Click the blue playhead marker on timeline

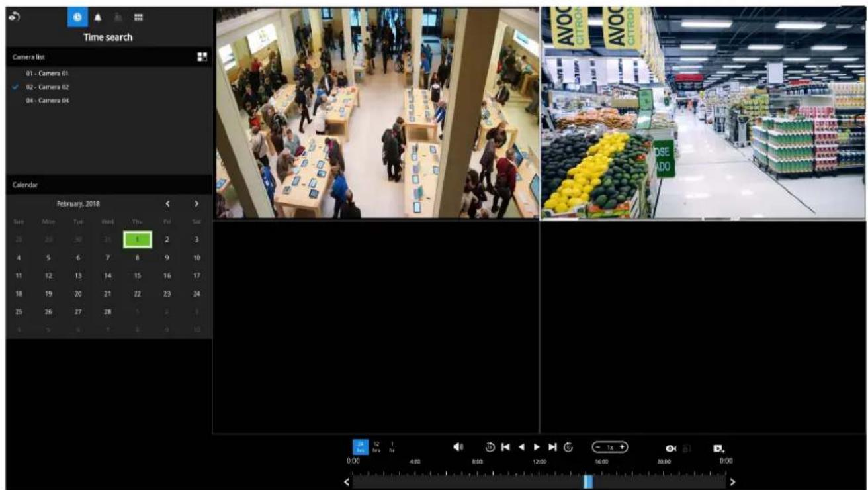point(587,481)
